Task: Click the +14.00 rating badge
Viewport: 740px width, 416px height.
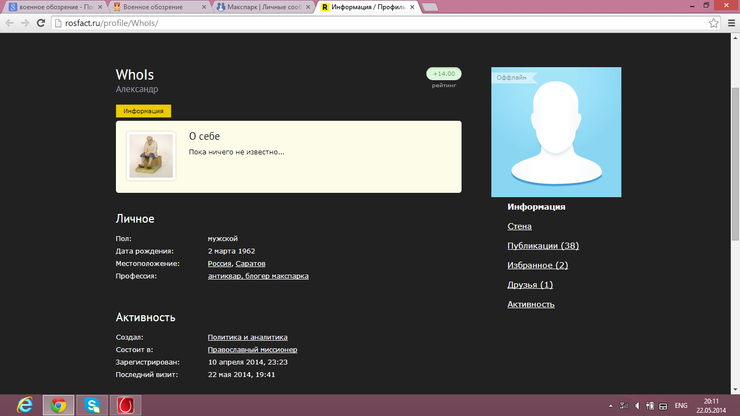Action: tap(444, 74)
